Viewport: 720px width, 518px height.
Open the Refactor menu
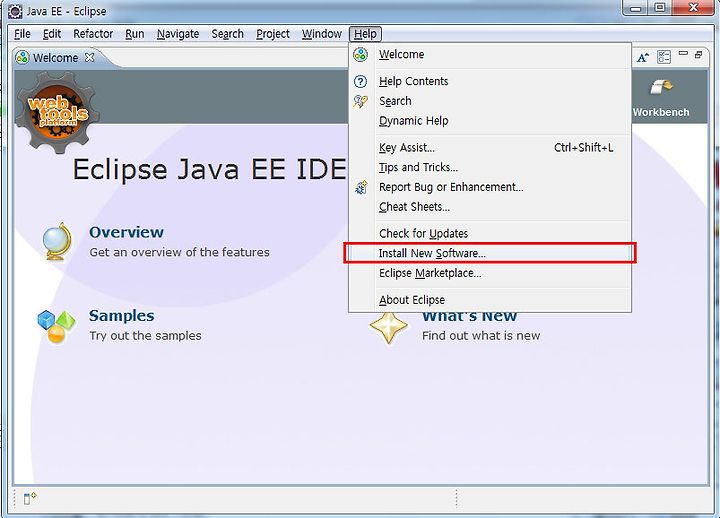[93, 34]
